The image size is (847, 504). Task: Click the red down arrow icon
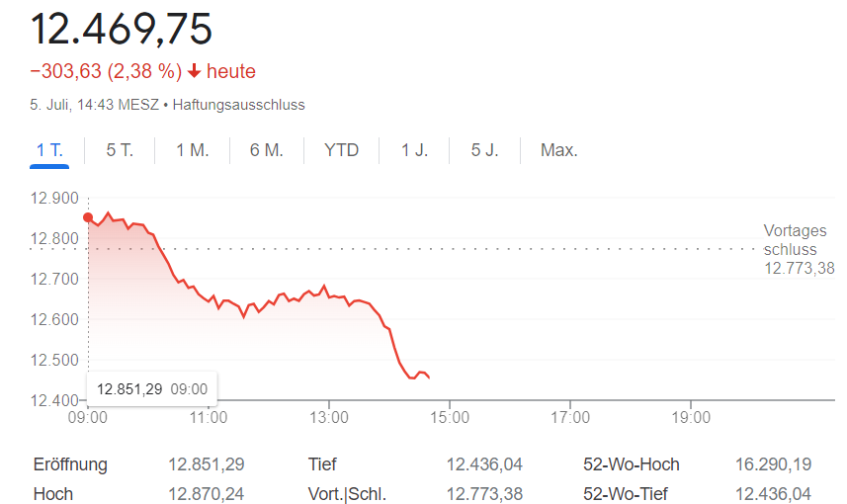click(x=194, y=71)
